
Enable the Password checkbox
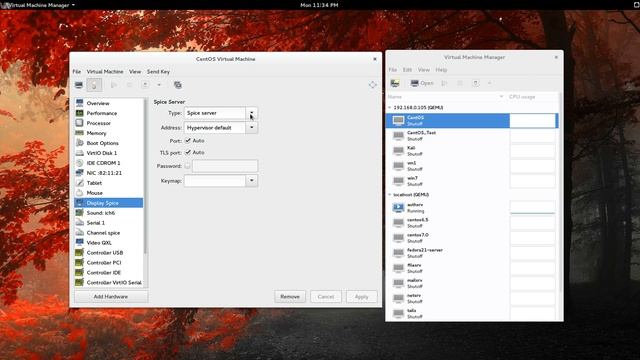pyautogui.click(x=187, y=166)
